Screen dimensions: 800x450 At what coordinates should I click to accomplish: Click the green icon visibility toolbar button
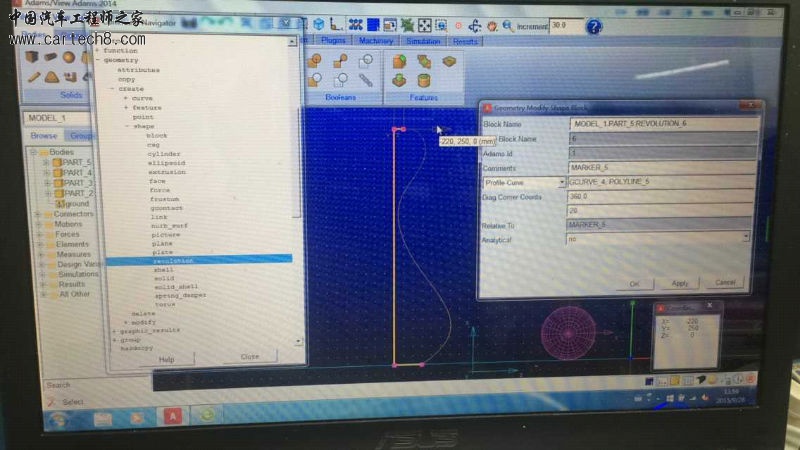(x=407, y=24)
